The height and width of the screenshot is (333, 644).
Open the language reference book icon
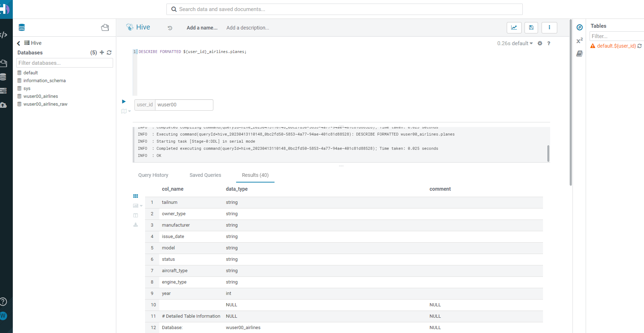(580, 54)
